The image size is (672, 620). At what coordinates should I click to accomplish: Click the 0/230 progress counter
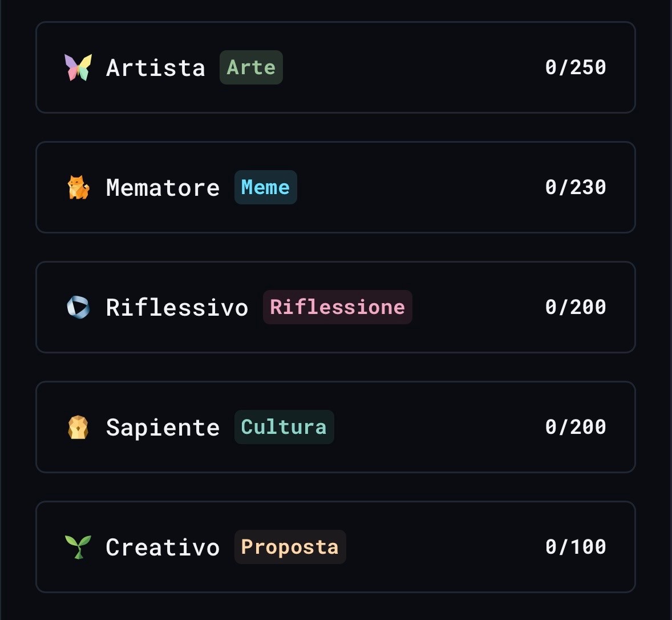point(576,187)
